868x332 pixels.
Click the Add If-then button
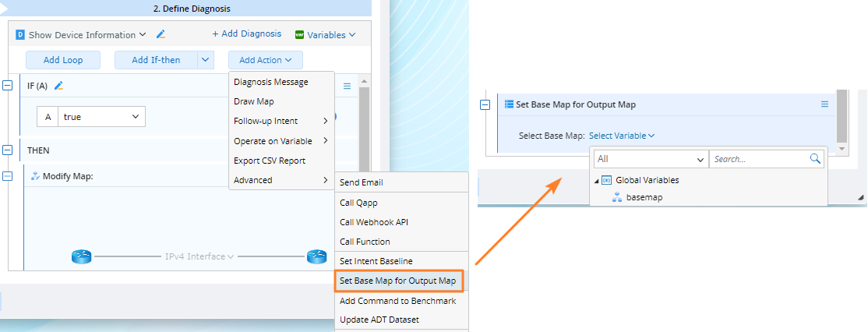[x=156, y=60]
